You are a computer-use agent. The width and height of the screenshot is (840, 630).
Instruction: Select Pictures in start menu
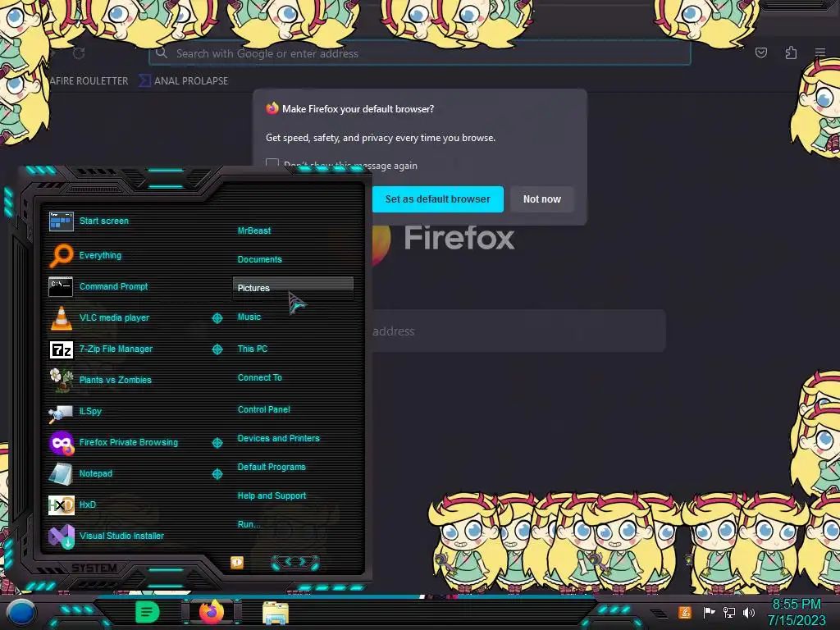coord(293,288)
